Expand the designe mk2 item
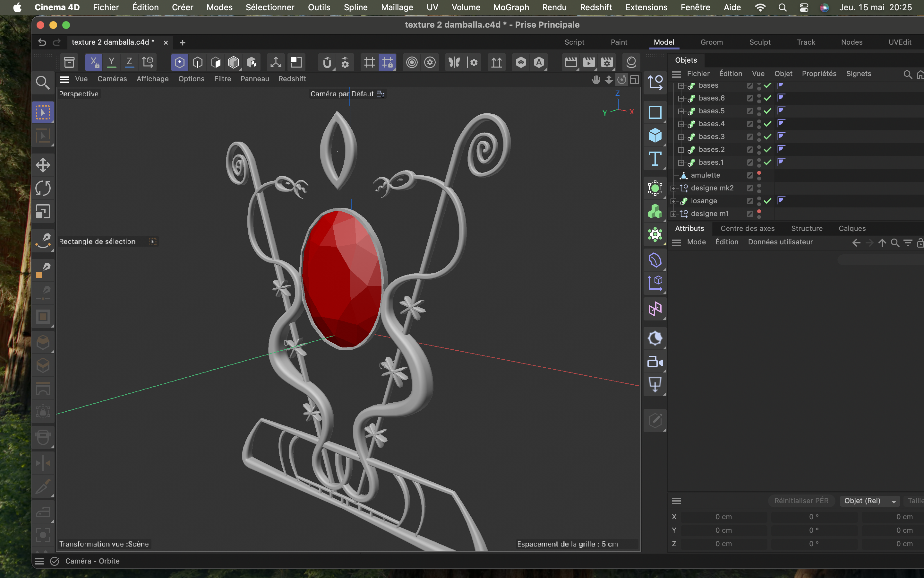924x578 pixels. coord(673,188)
